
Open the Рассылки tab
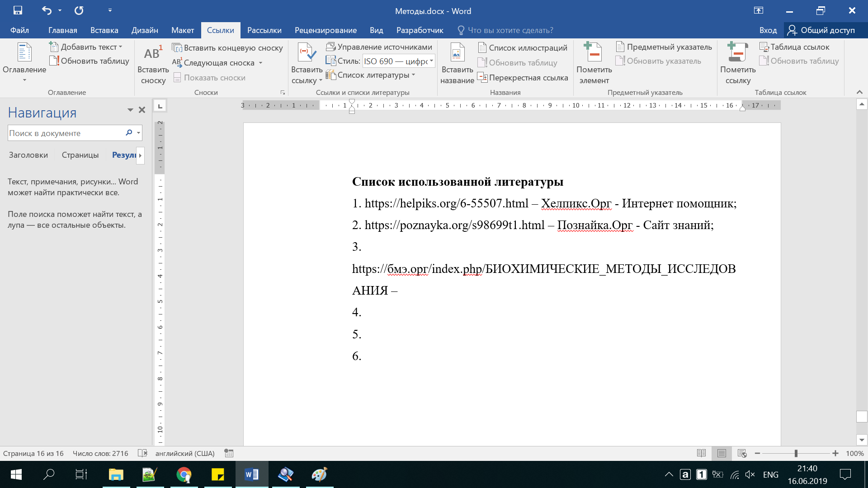tap(264, 30)
